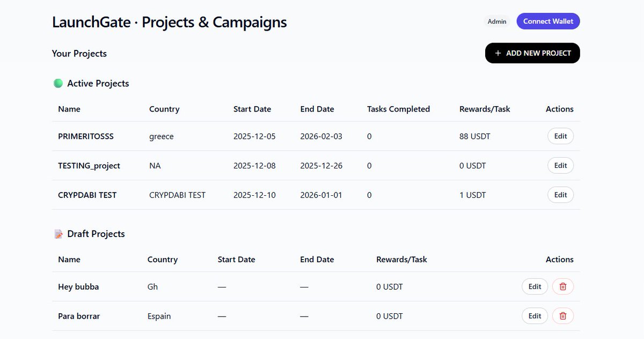The width and height of the screenshot is (644, 339).
Task: Edit the Hey bubba draft
Action: click(535, 286)
